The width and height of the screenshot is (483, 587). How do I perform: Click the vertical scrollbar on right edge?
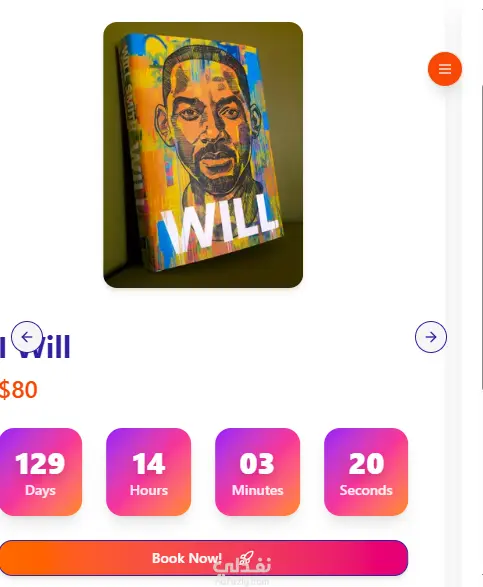[x=482, y=238]
